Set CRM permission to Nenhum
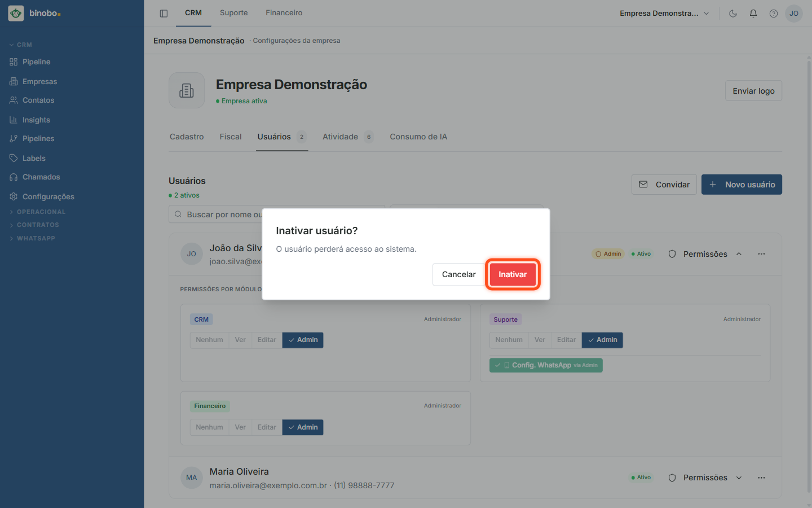Image resolution: width=812 pixels, height=508 pixels. [x=209, y=340]
